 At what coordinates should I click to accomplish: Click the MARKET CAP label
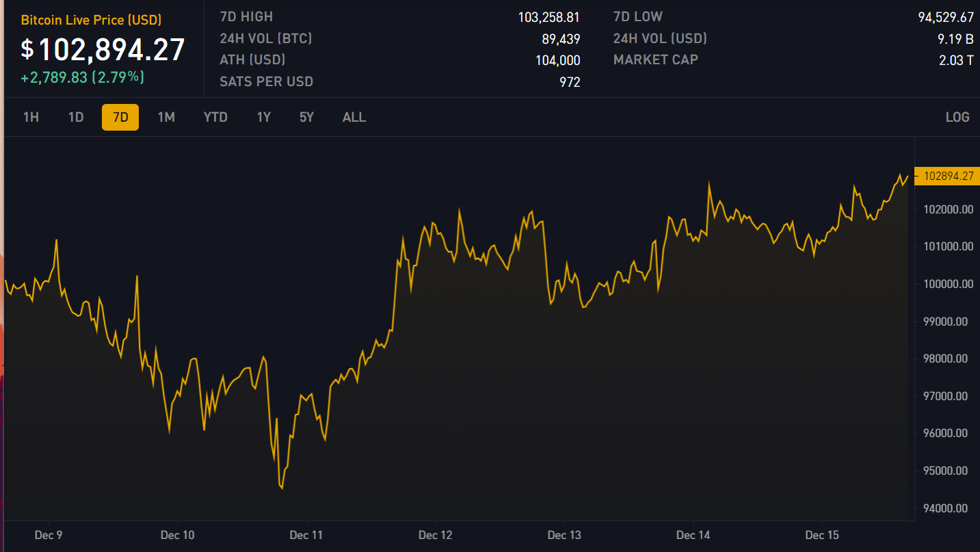(656, 60)
